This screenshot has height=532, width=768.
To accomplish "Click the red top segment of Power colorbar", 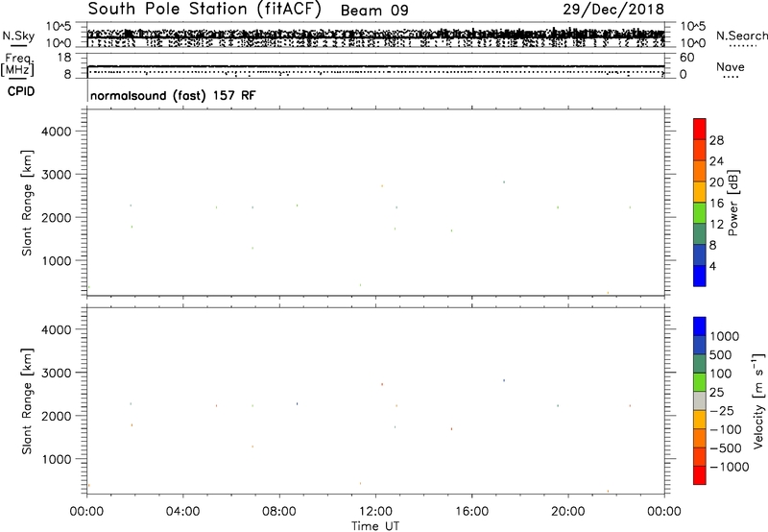I will click(700, 129).
